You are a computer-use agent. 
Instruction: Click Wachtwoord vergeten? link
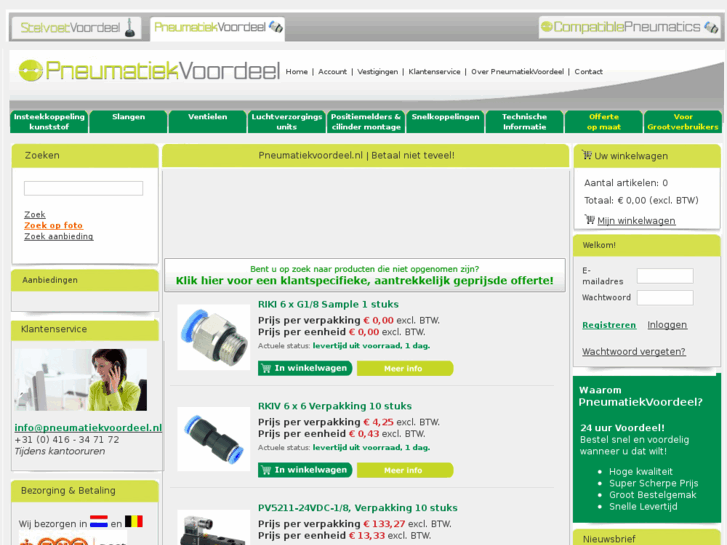point(634,352)
